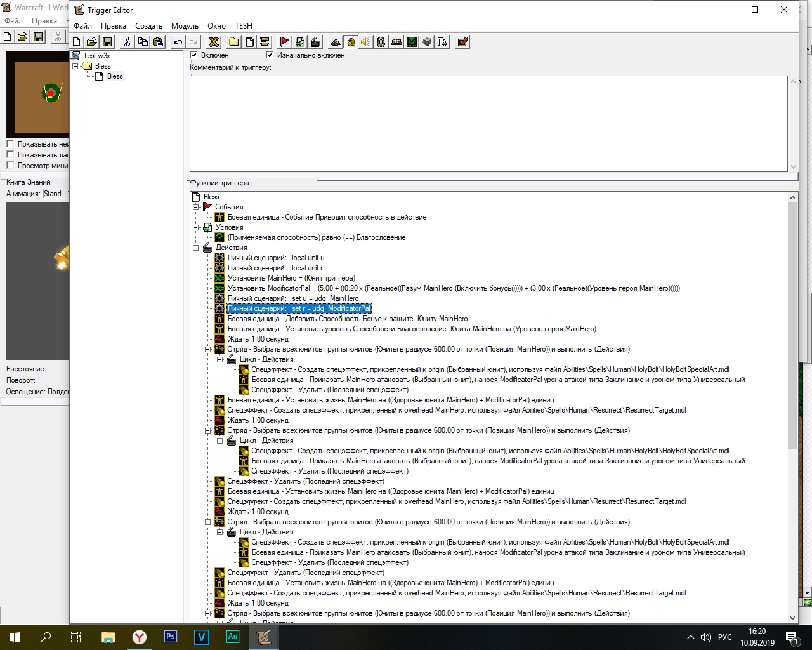This screenshot has height=650, width=812.
Task: Select the 'Добавить Способность Бонус к защите' action
Action: [x=348, y=319]
